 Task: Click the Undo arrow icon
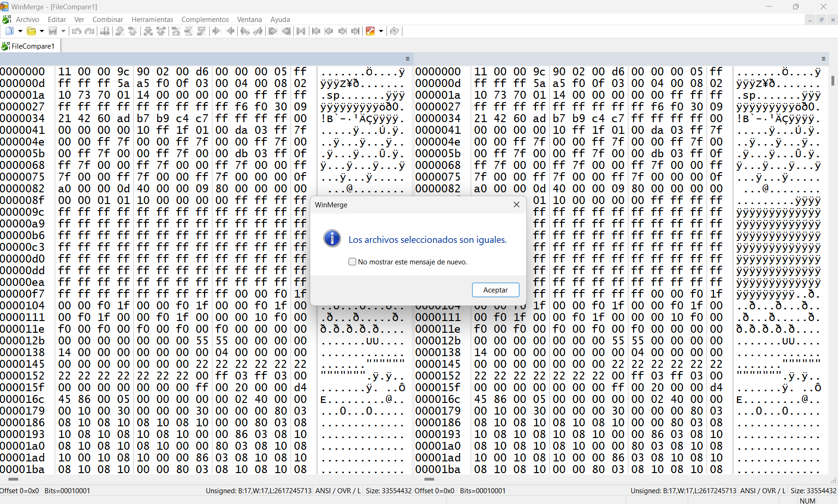click(76, 31)
